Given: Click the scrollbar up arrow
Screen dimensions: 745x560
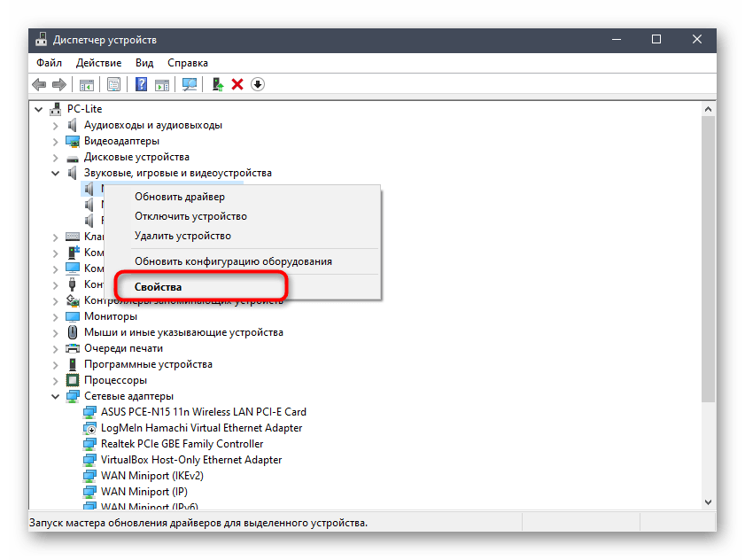Looking at the screenshot, I should (708, 109).
